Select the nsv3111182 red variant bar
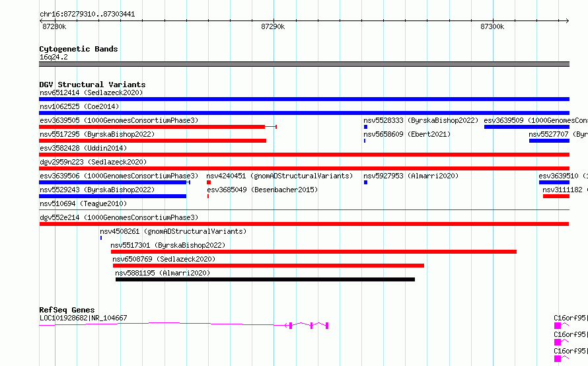588x366 pixels. click(556, 196)
